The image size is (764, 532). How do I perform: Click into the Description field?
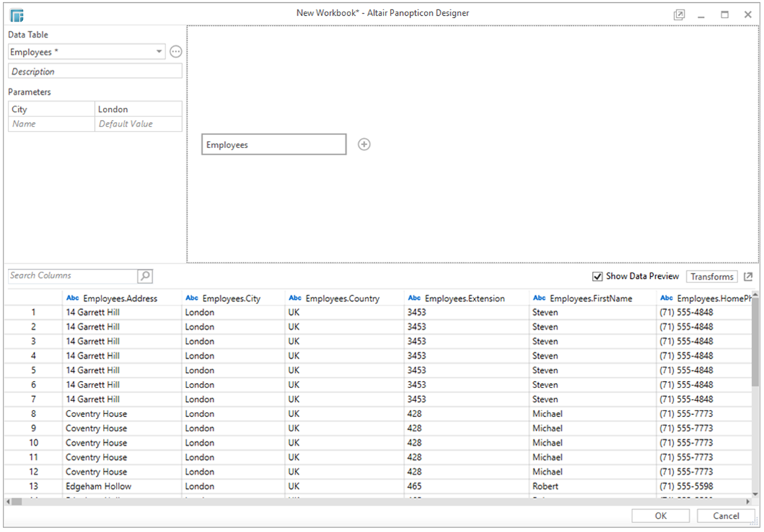click(95, 72)
